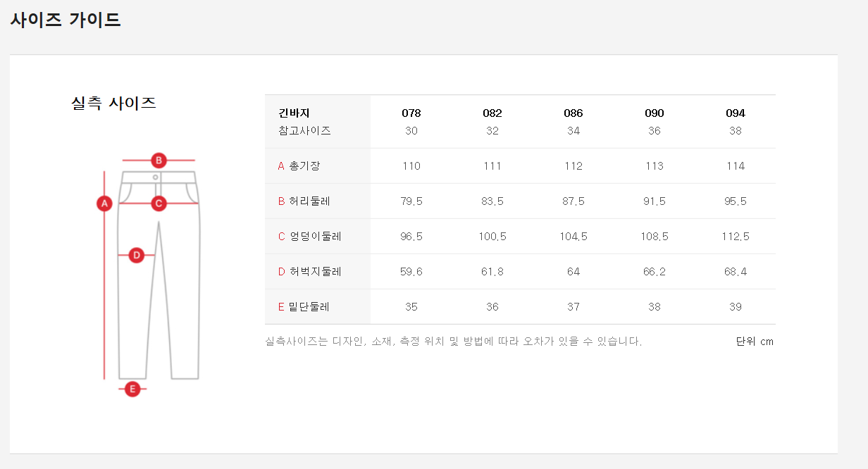868x469 pixels.
Task: Click the 실측 사이즈 section title
Action: 113,104
